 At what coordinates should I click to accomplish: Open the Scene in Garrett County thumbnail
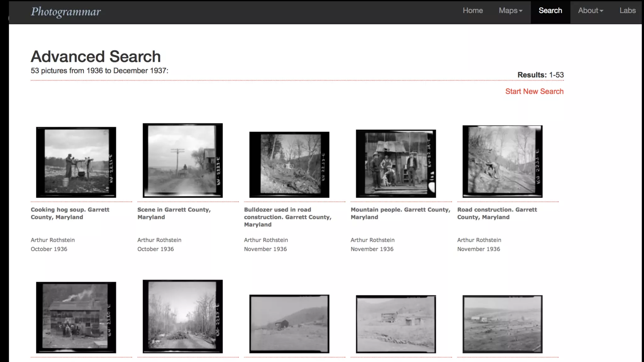click(x=183, y=161)
